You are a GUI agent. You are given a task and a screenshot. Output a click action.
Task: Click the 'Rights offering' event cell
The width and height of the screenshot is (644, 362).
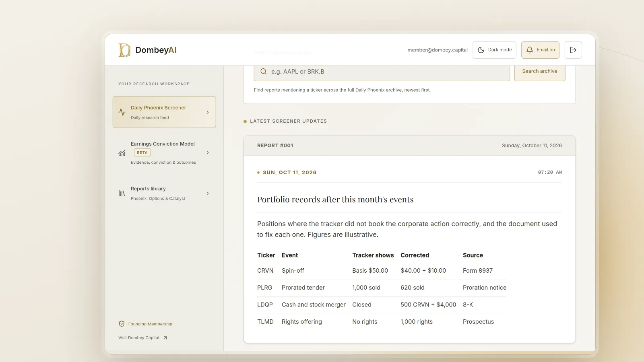click(x=302, y=322)
